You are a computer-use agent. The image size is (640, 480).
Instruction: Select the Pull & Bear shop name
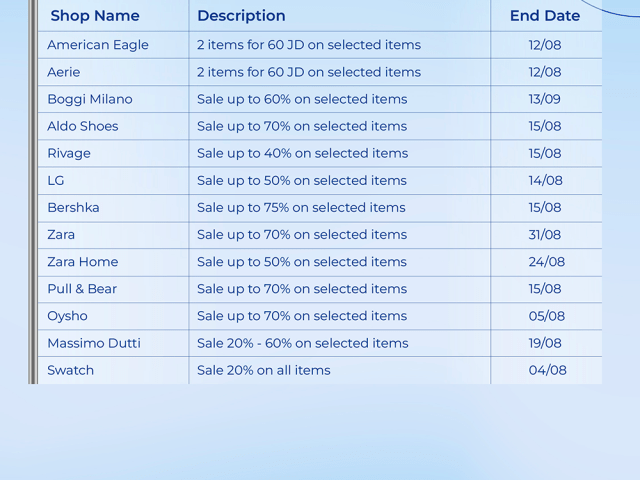[82, 288]
